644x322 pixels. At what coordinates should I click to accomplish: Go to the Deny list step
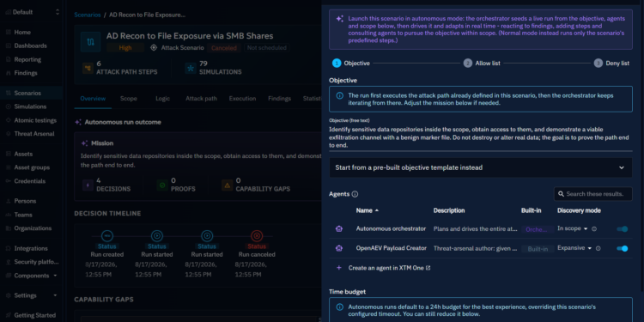[x=611, y=64]
